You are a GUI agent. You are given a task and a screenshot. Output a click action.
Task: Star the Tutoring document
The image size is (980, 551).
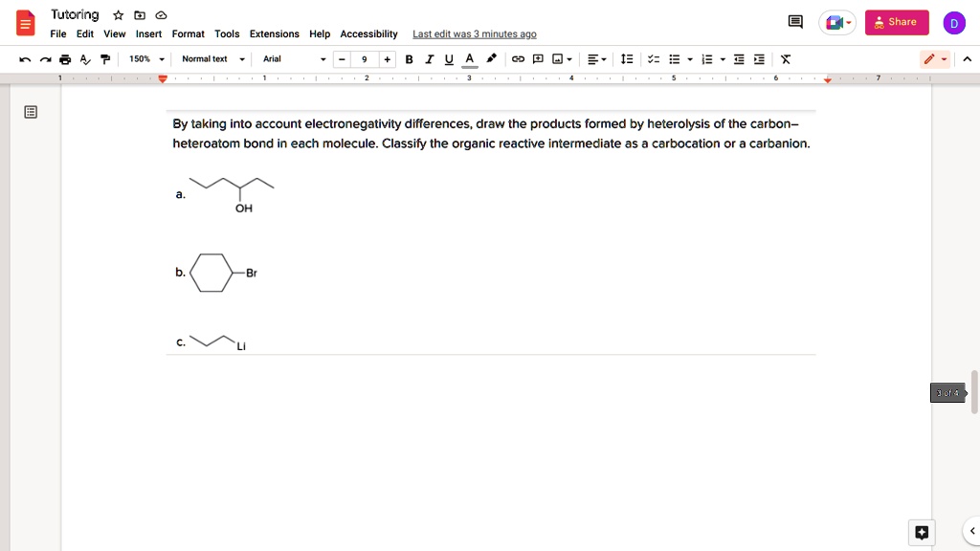(118, 14)
